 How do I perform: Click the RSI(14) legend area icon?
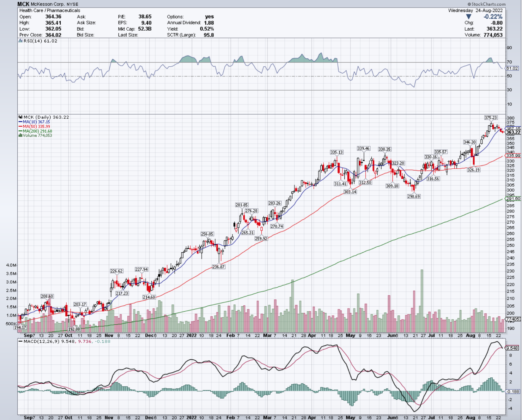point(21,41)
